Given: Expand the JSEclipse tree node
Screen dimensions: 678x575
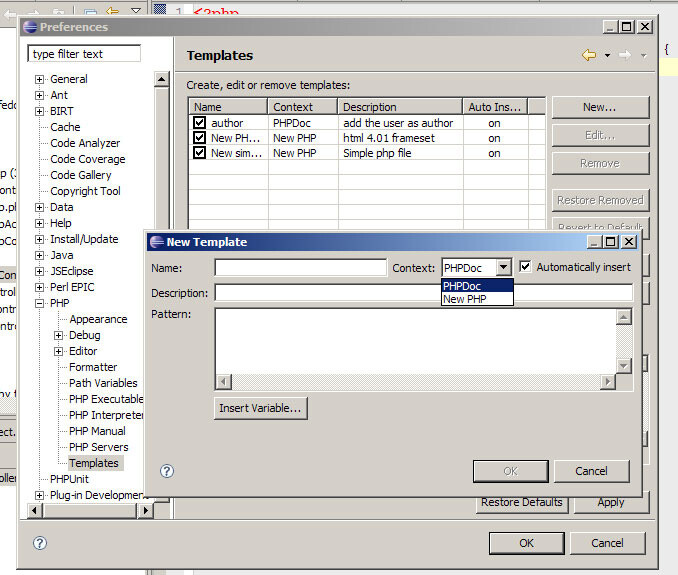Looking at the screenshot, I should 39,271.
